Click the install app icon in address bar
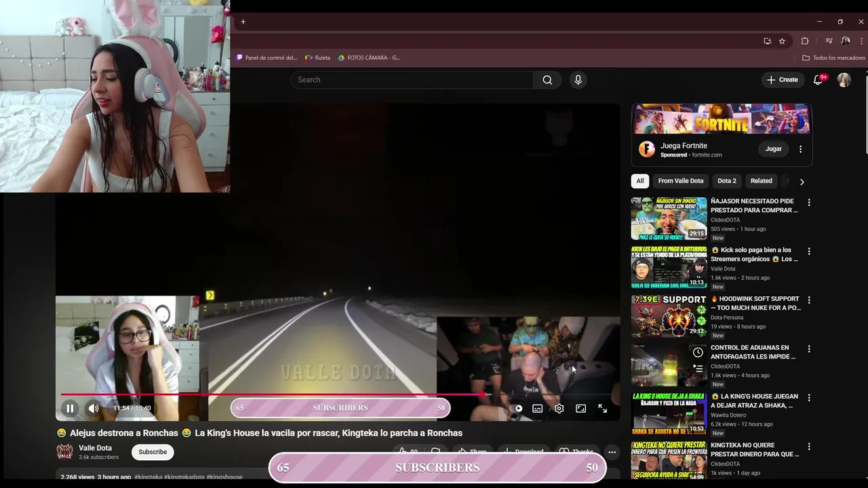This screenshot has height=488, width=868. coord(767,41)
